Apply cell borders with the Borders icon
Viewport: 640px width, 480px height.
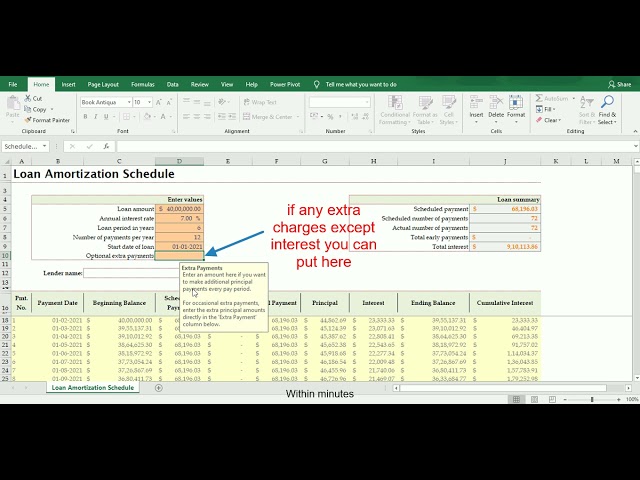(x=127, y=117)
